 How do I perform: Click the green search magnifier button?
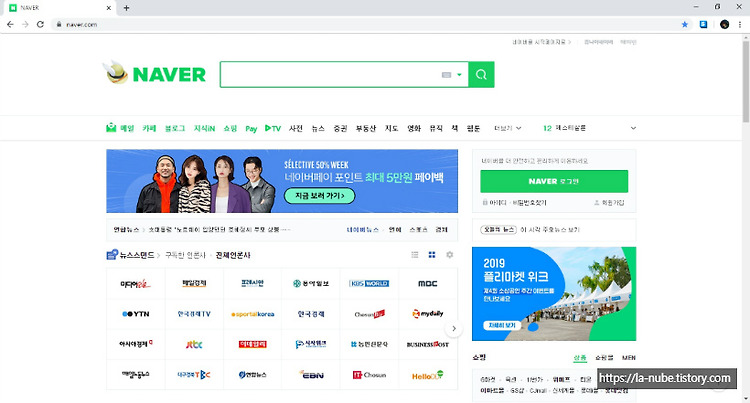click(481, 75)
